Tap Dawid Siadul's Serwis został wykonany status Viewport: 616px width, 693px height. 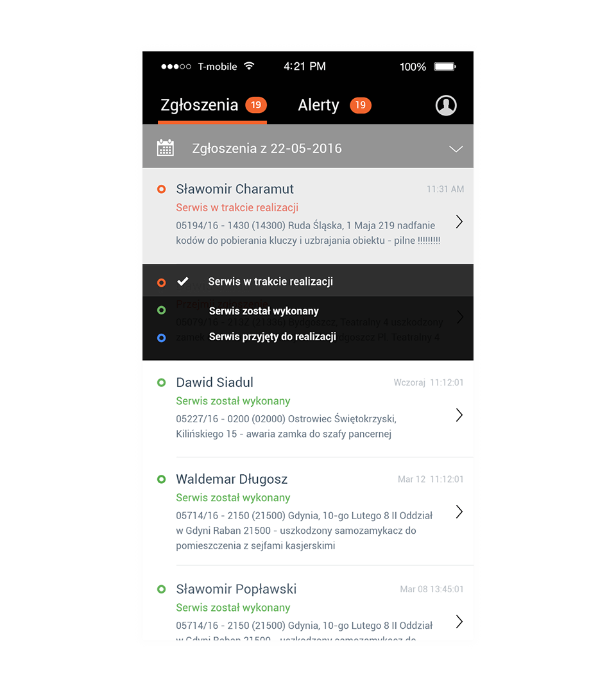point(233,401)
